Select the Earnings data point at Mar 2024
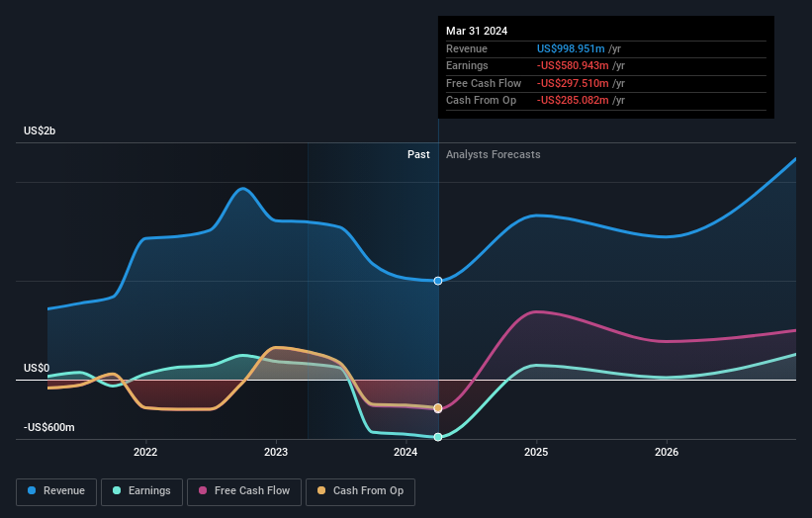 pyautogui.click(x=438, y=437)
